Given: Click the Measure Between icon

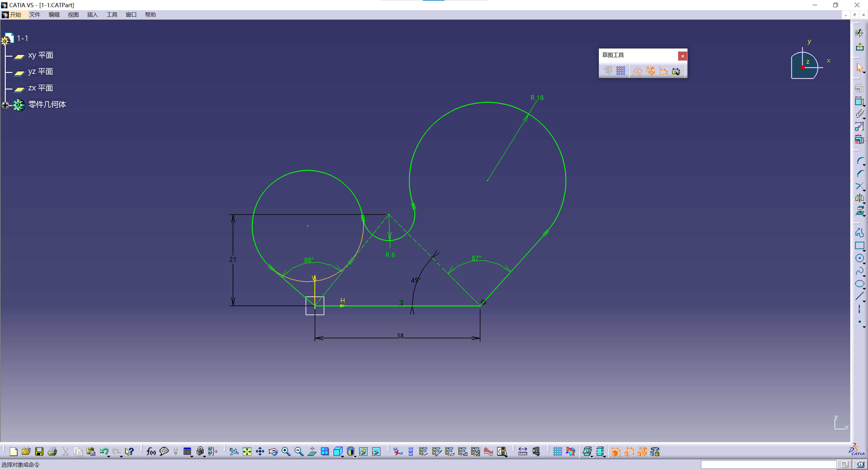Looking at the screenshot, I should point(522,451).
